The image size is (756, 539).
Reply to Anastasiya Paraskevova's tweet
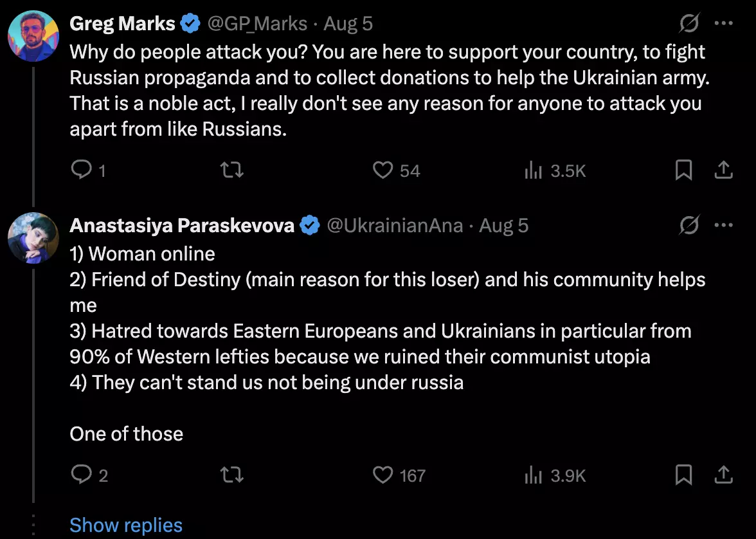pos(89,475)
